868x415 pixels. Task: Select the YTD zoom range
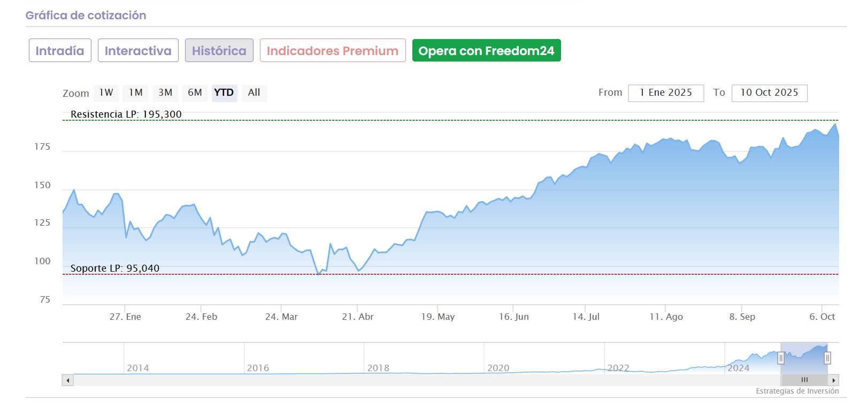(224, 93)
